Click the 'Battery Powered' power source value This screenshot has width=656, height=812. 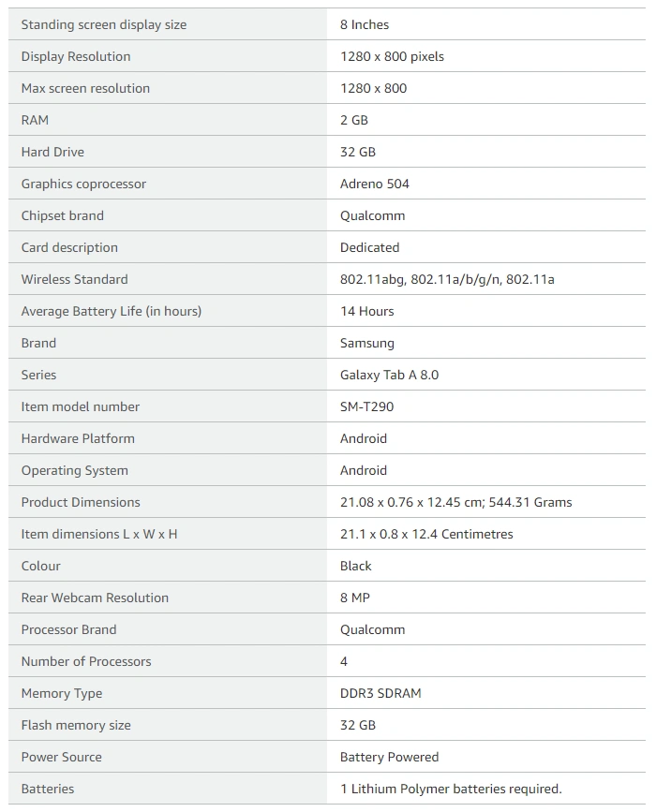click(389, 757)
